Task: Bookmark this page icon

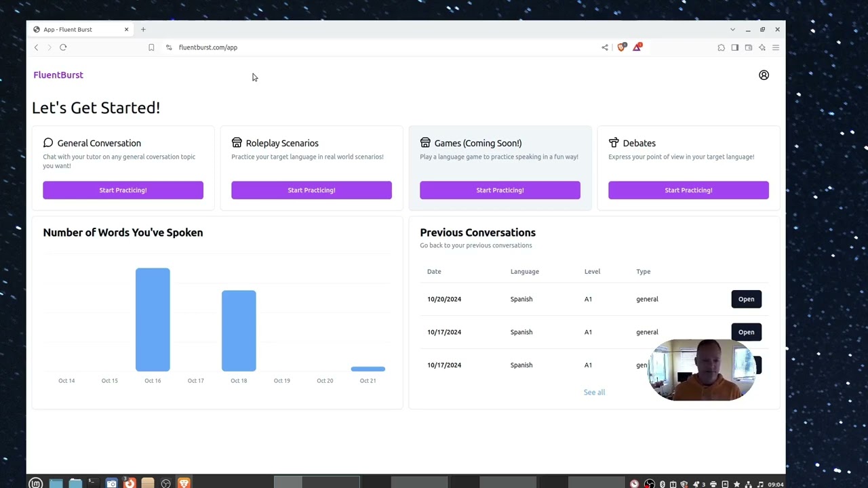Action: click(x=151, y=47)
